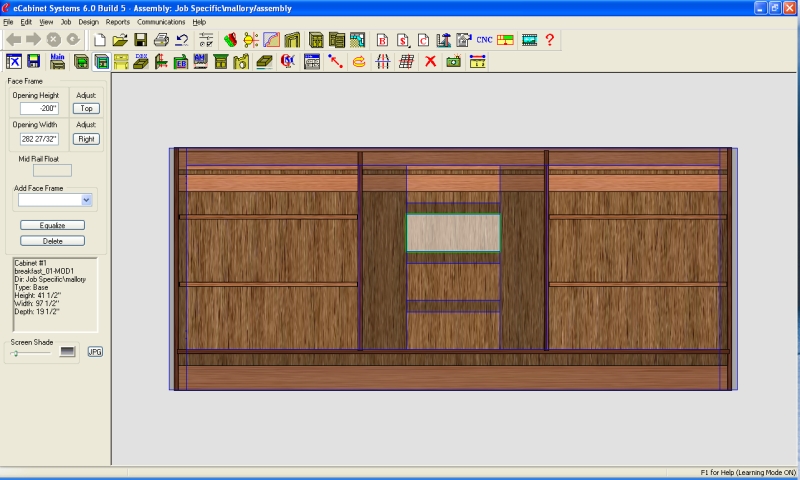The image size is (800, 480).
Task: Click the red dimension arrow tool icon
Action: pos(335,62)
